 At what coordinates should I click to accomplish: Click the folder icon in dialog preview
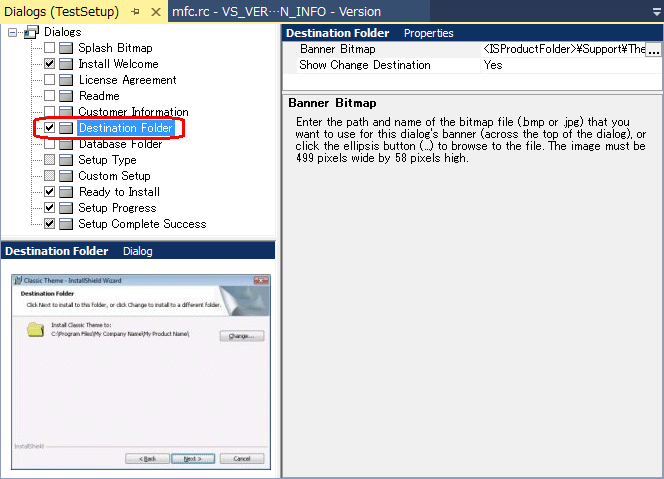(x=36, y=330)
